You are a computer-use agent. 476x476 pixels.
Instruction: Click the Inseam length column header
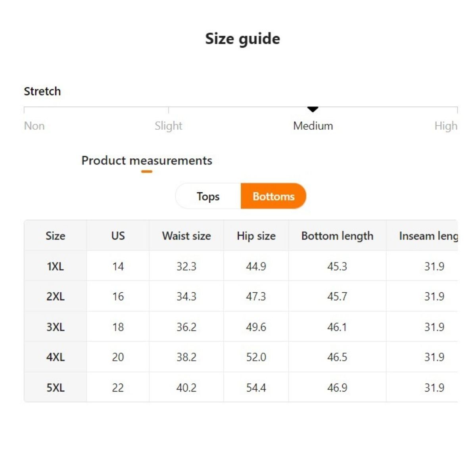tap(428, 236)
